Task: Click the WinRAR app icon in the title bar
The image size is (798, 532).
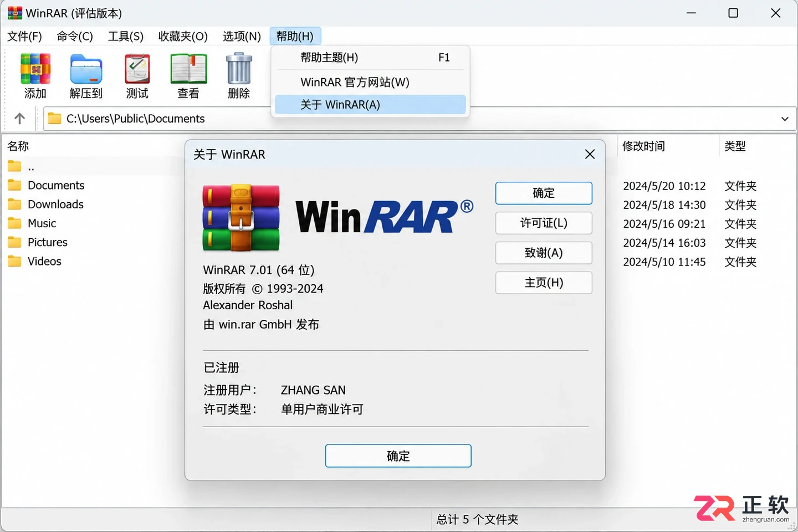Action: [15, 13]
